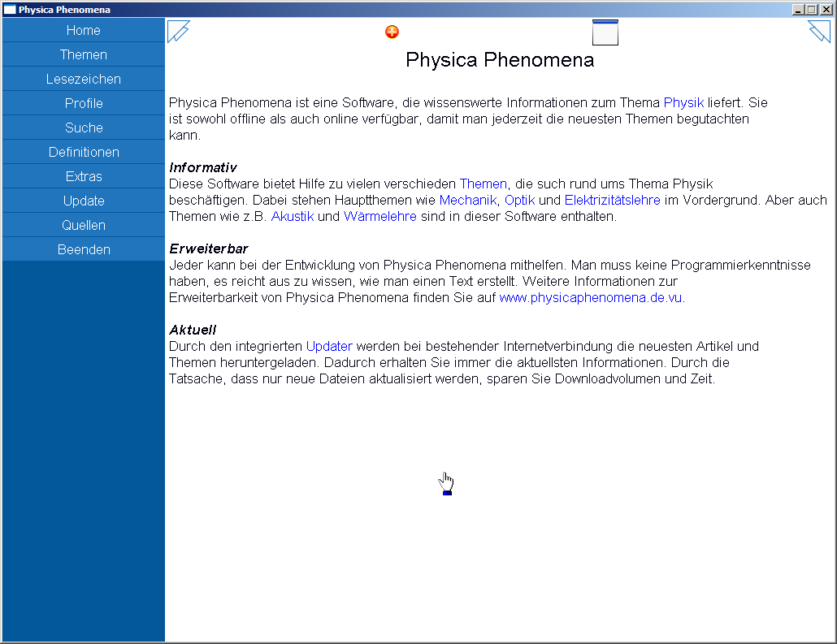Open the Elektrizitätslehre link

pos(612,200)
